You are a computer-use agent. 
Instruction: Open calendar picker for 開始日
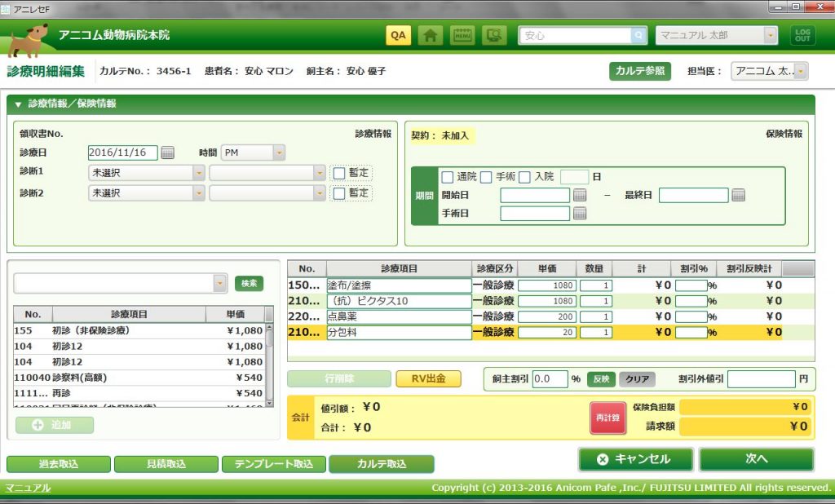click(x=580, y=195)
